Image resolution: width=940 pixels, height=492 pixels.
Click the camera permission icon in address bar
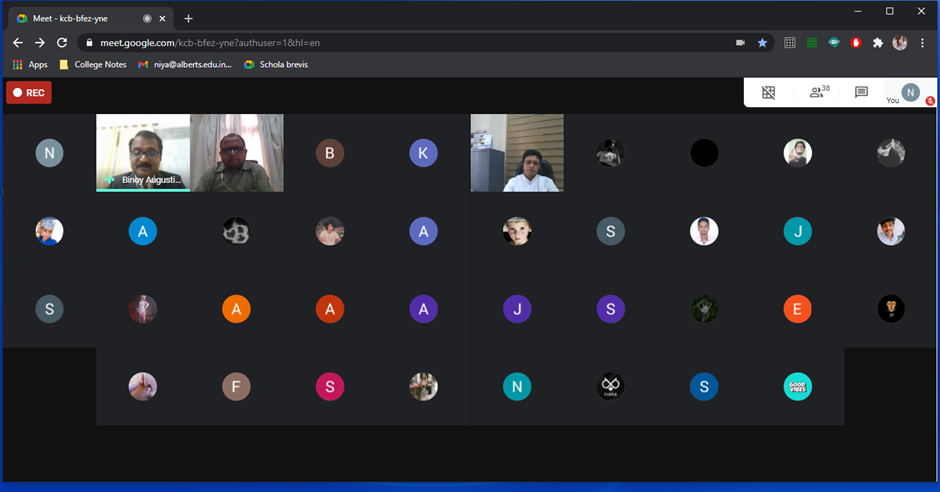[741, 43]
